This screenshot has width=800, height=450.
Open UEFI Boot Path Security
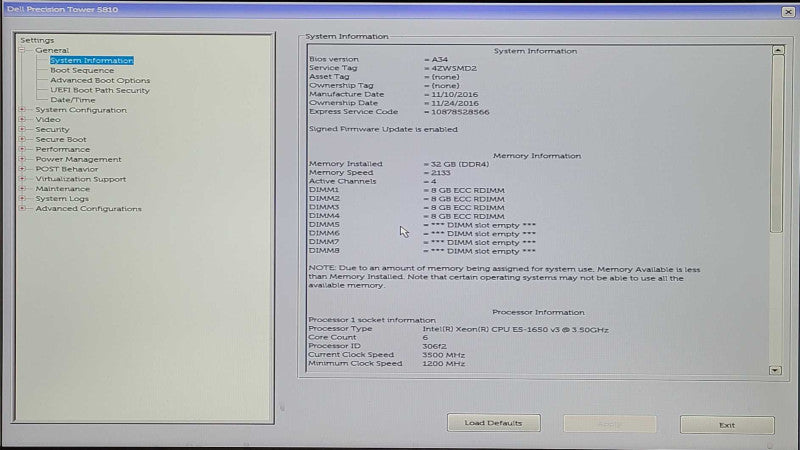[x=100, y=90]
